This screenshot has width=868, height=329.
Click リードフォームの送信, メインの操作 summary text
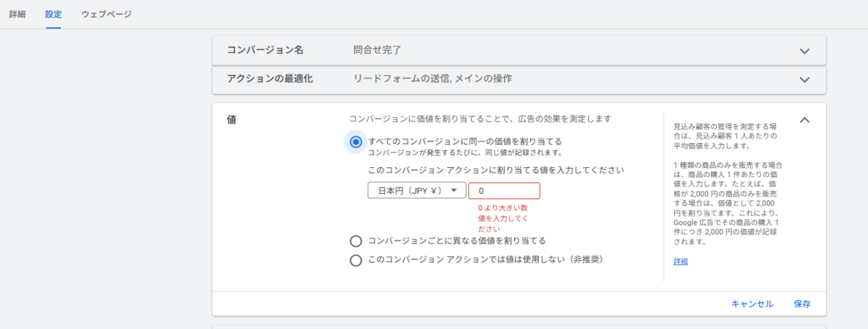[437, 78]
